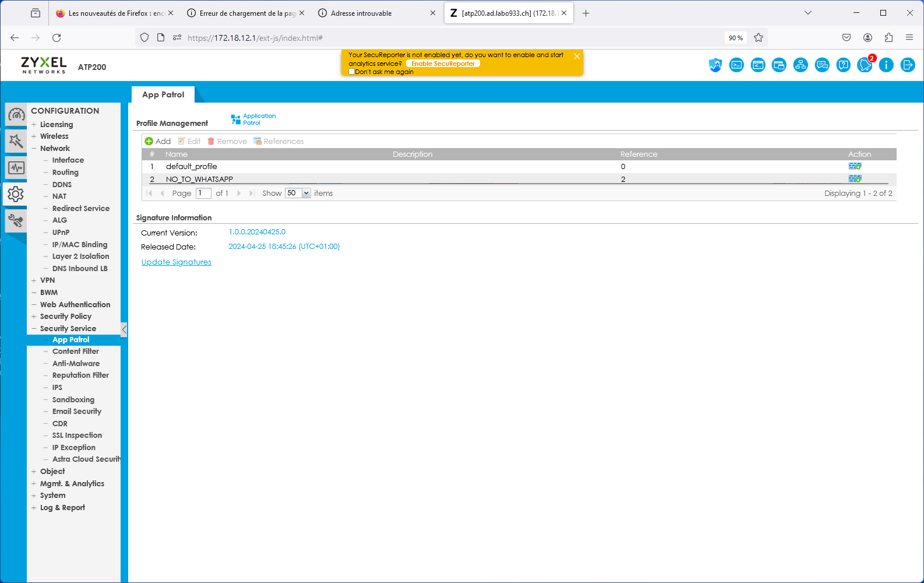The width and height of the screenshot is (924, 583).
Task: Open the Firefox account icon
Action: (867, 38)
